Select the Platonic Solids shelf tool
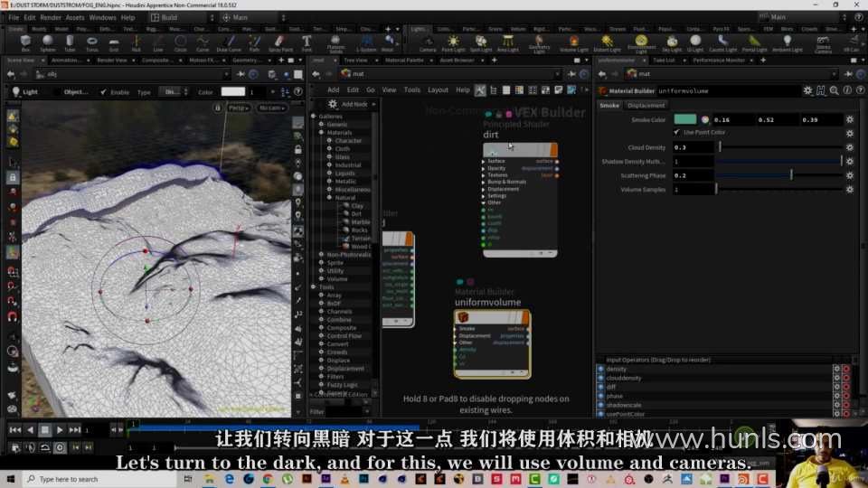 (x=335, y=43)
